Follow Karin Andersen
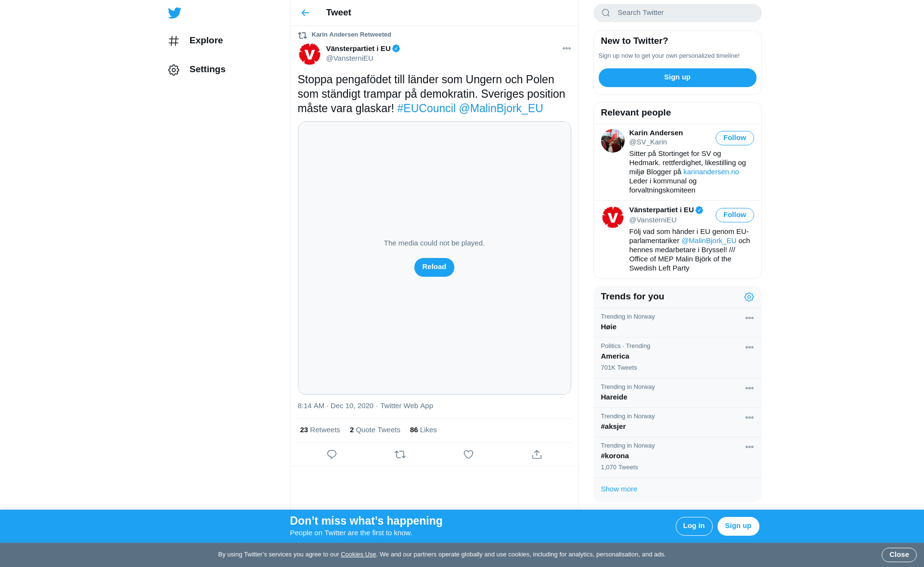The width and height of the screenshot is (924, 567). (x=734, y=138)
